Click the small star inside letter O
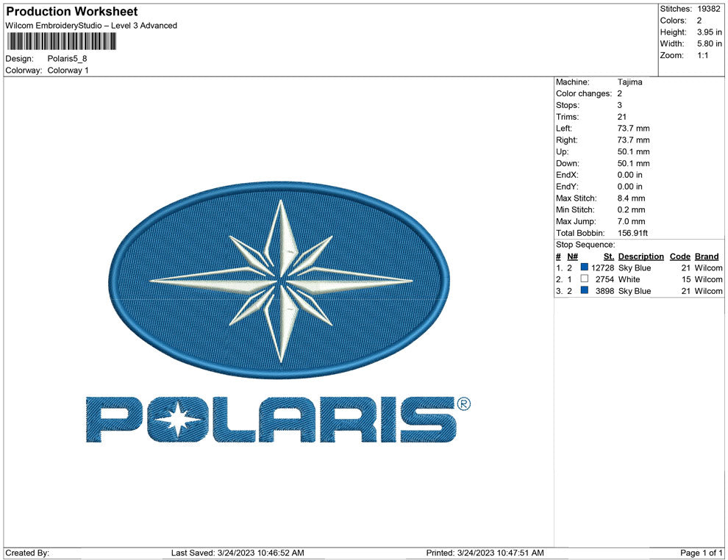This screenshot has width=728, height=560. (x=178, y=420)
